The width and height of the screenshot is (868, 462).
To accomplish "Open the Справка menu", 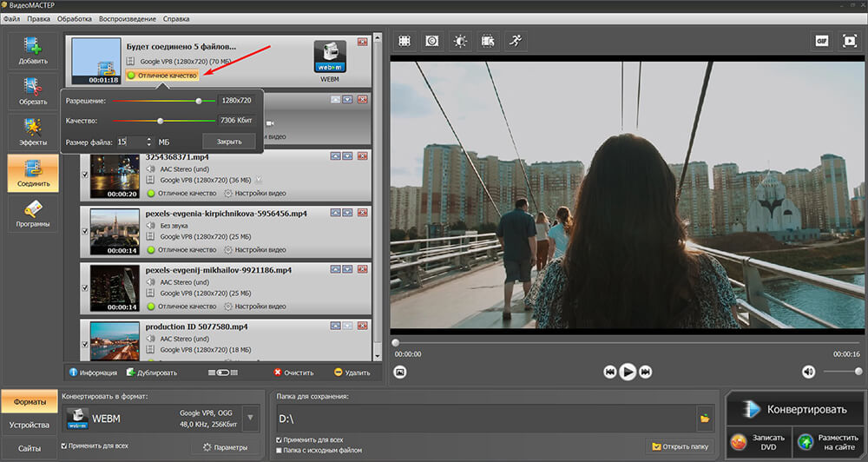I will tap(176, 19).
